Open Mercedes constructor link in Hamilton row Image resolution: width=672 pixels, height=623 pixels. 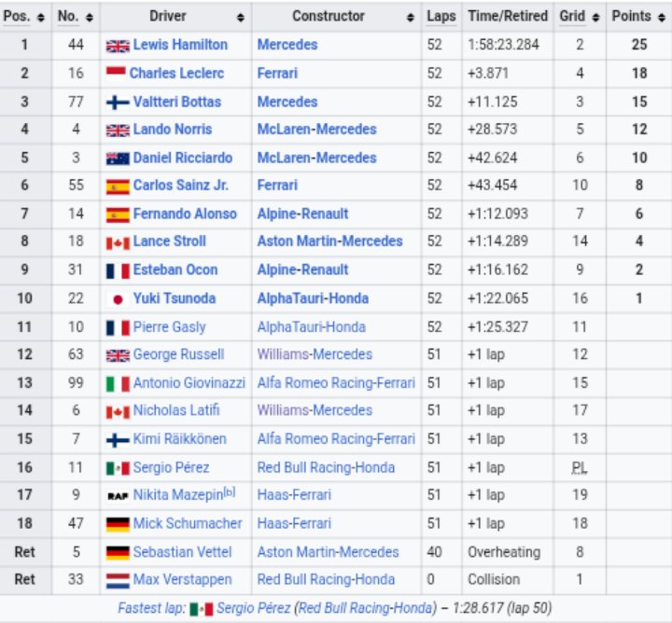pos(287,45)
